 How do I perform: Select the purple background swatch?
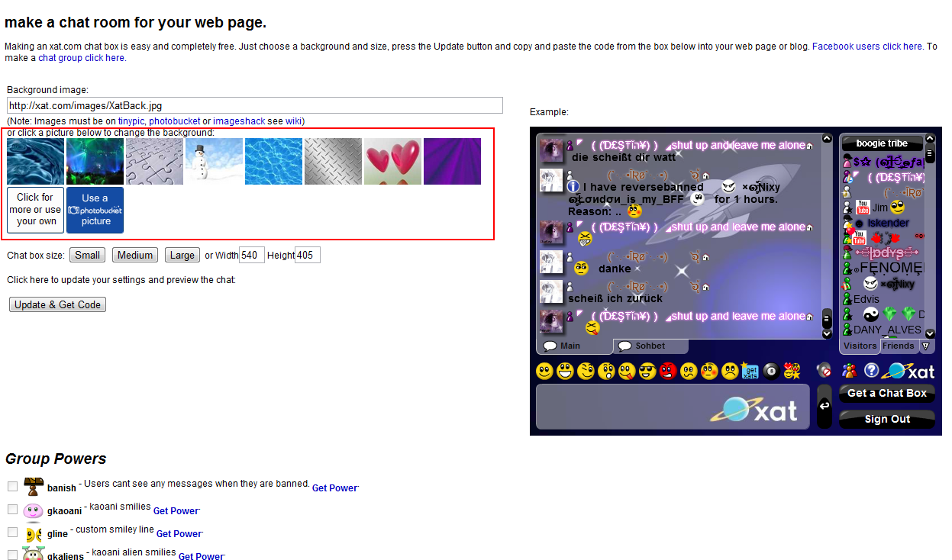coord(452,162)
